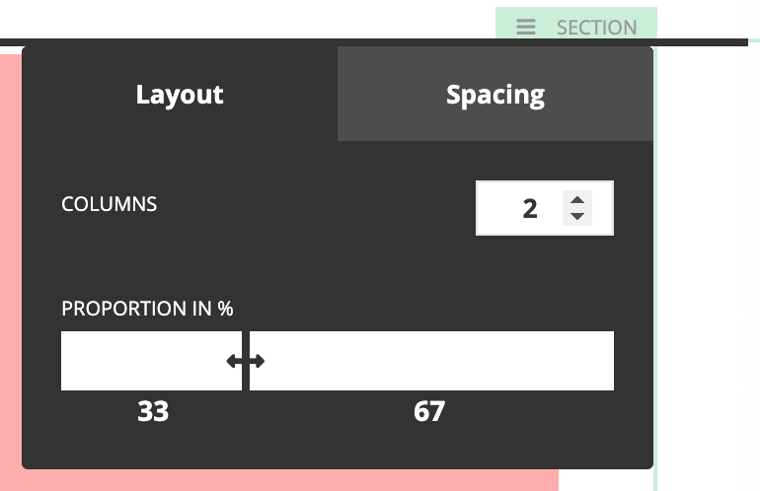760x491 pixels.
Task: Increase columns with the up arrow
Action: tap(577, 199)
